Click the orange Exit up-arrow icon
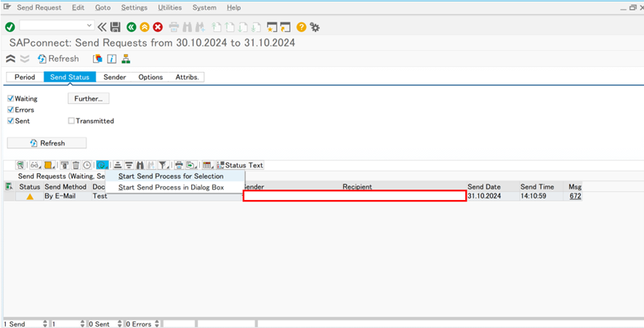644x328 pixels. tap(145, 27)
